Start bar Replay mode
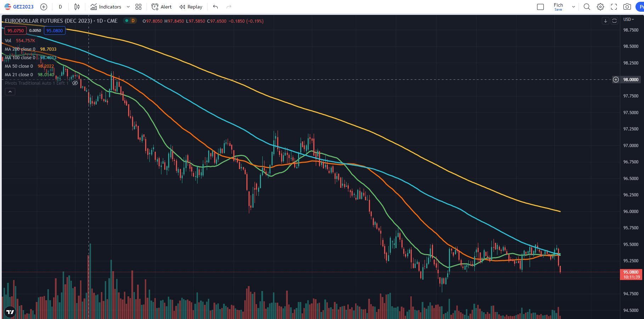 pyautogui.click(x=191, y=7)
